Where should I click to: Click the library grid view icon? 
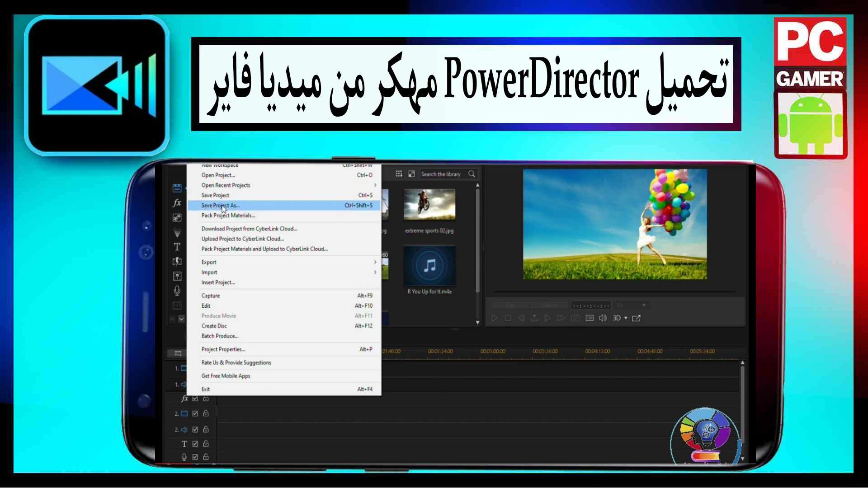coord(399,174)
